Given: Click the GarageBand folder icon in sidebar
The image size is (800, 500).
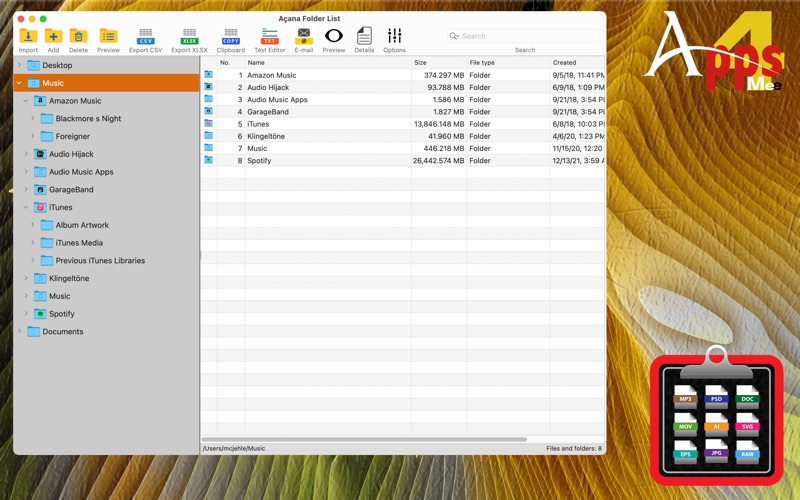Looking at the screenshot, I should (x=40, y=189).
